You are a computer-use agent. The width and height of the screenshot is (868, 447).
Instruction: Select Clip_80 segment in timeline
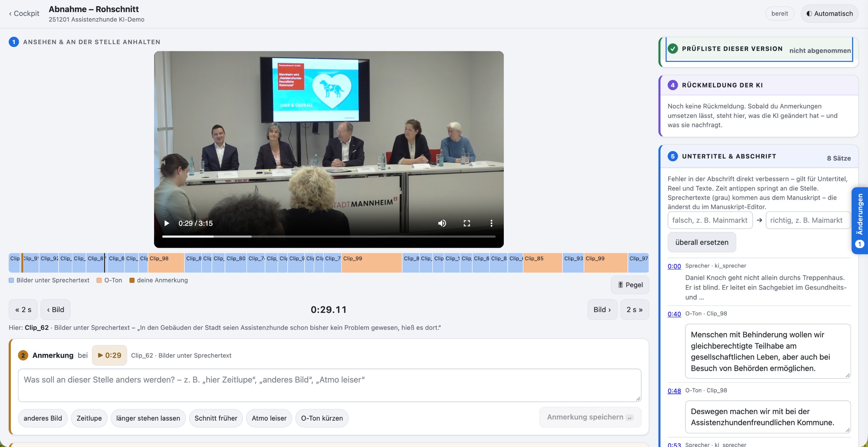(236, 263)
